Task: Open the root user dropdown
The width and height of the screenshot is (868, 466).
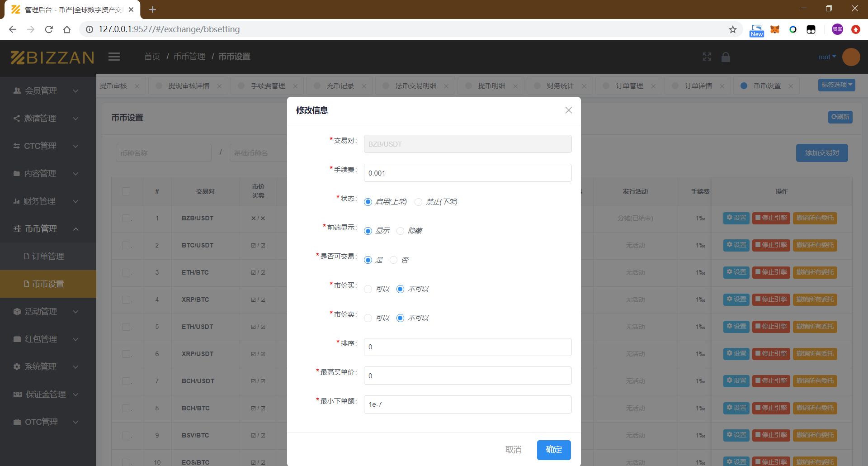Action: point(827,57)
